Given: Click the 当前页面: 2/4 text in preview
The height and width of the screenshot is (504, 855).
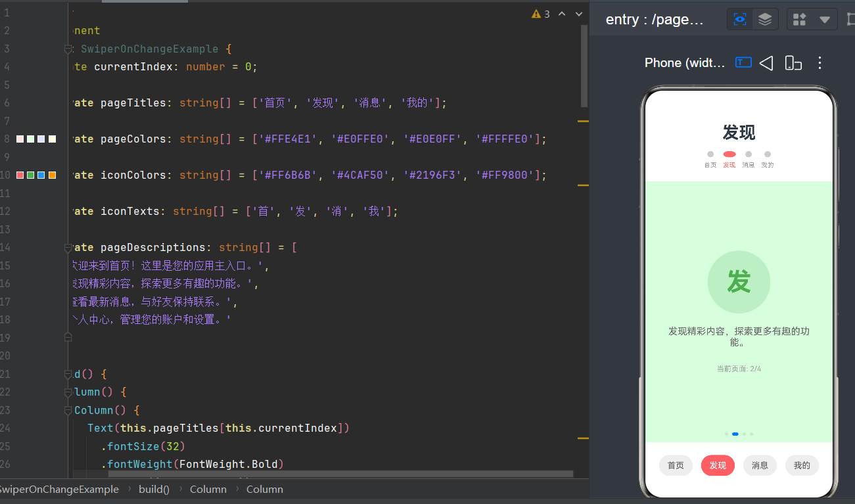Looking at the screenshot, I should click(739, 369).
